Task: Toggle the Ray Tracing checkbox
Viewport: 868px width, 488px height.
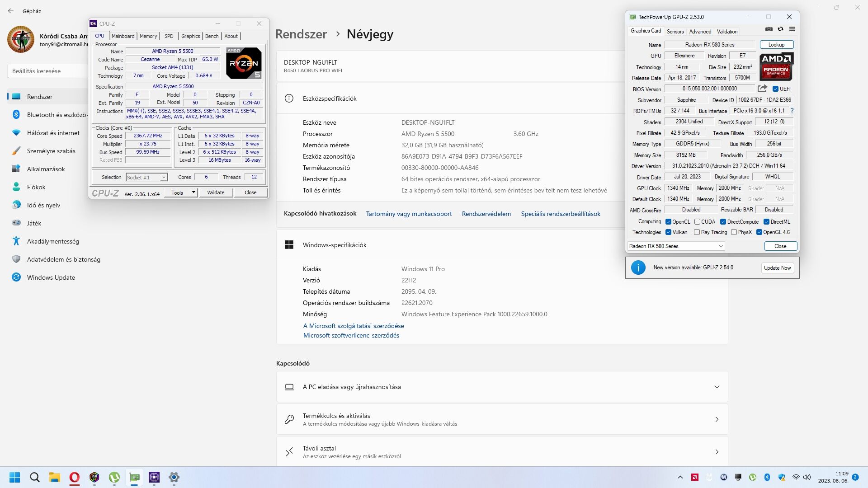Action: 697,232
